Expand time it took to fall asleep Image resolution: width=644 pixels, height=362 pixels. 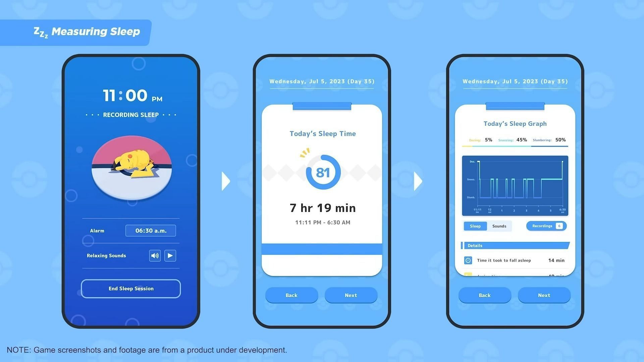pyautogui.click(x=515, y=260)
